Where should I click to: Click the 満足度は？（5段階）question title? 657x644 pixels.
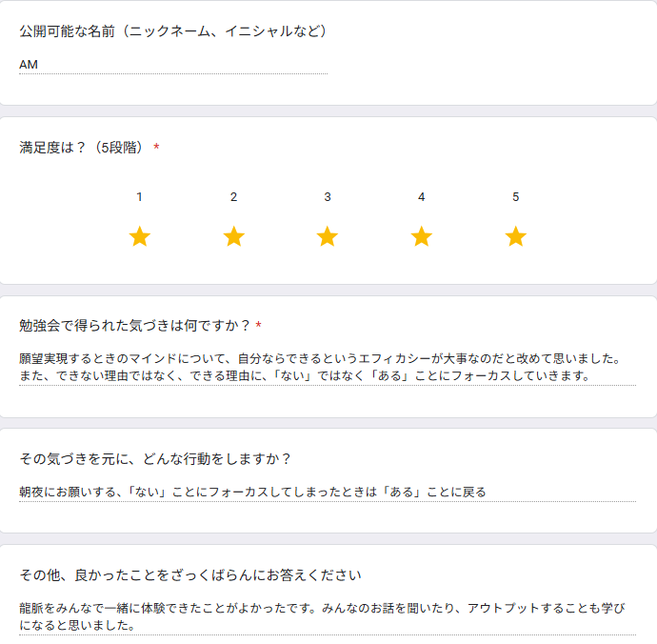click(x=83, y=148)
